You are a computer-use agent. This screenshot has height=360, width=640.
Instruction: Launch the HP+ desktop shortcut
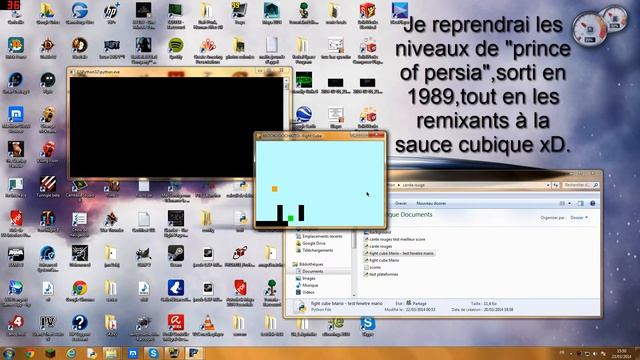(111, 11)
